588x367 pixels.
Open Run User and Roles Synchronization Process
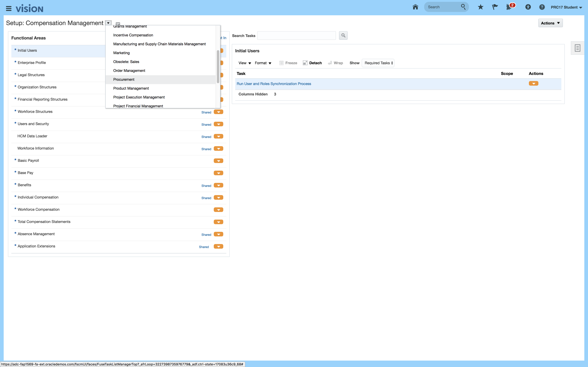pos(274,84)
